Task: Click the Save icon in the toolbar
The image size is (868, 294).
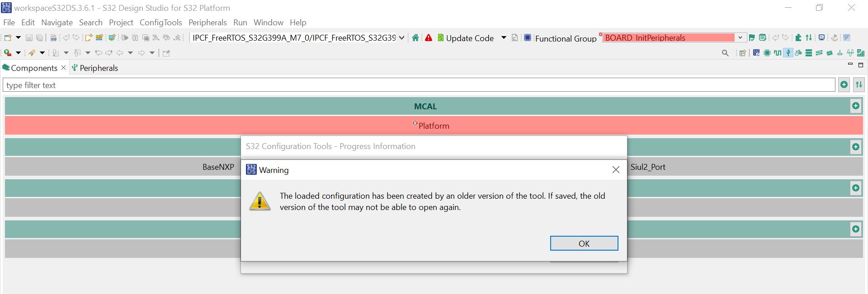Action: (x=29, y=38)
